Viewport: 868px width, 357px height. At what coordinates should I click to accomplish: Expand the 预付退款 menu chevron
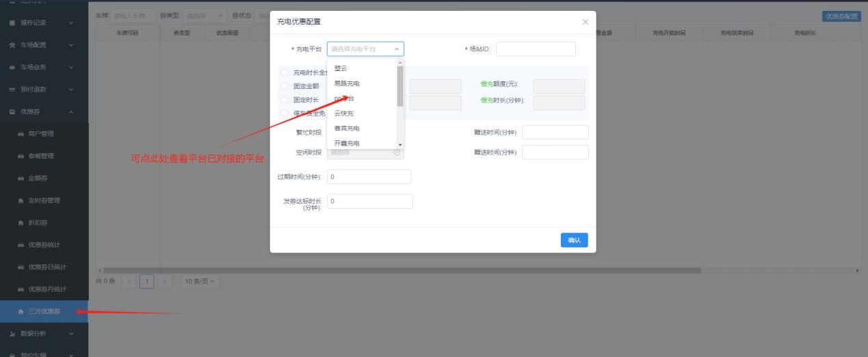(x=72, y=90)
